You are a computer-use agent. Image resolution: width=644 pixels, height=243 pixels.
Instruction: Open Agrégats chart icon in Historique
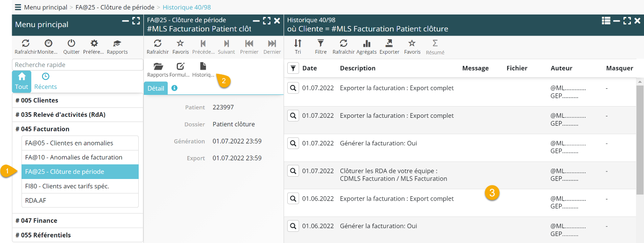pos(367,43)
